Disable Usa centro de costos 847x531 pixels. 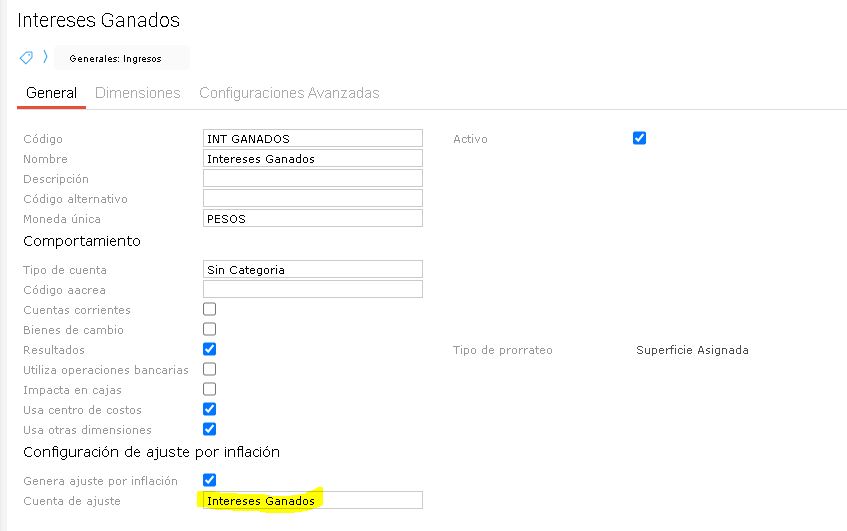[x=210, y=409]
